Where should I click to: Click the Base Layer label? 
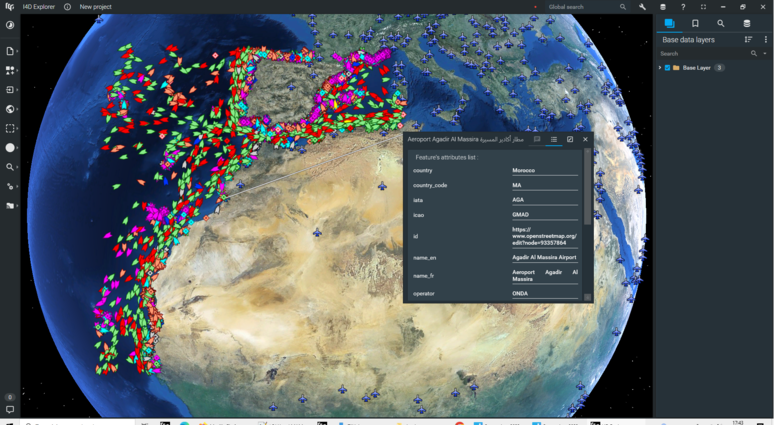[x=696, y=68]
